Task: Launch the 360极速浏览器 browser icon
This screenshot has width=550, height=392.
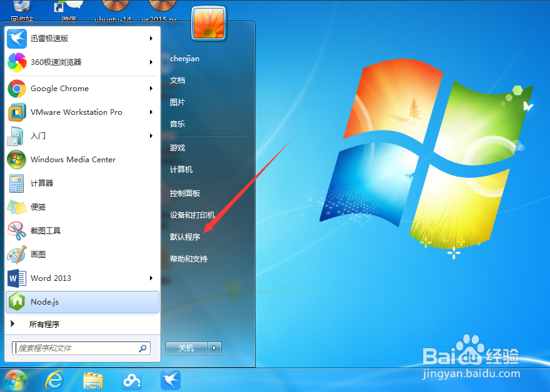Action: point(16,62)
